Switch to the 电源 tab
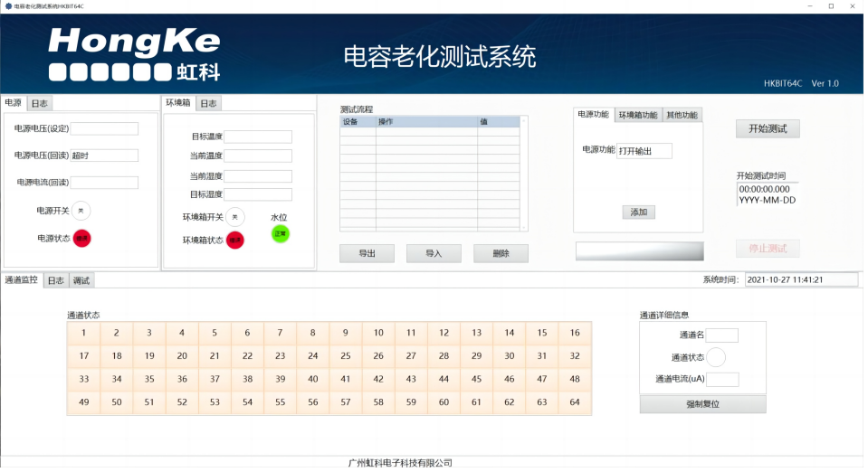The height and width of the screenshot is (472, 868). coord(14,103)
